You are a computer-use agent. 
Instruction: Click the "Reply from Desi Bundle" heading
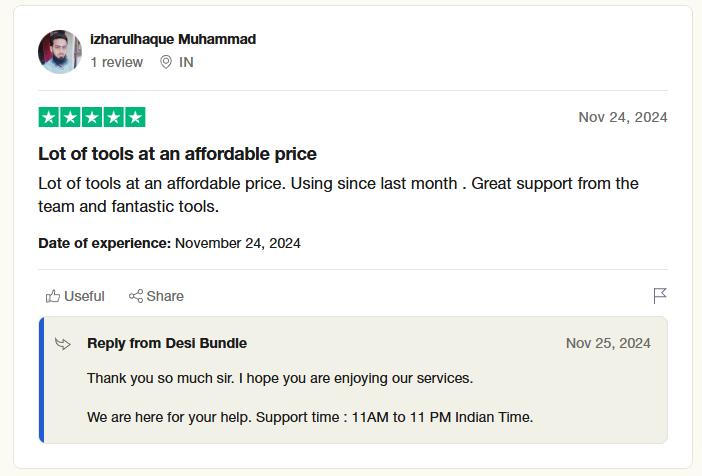167,343
